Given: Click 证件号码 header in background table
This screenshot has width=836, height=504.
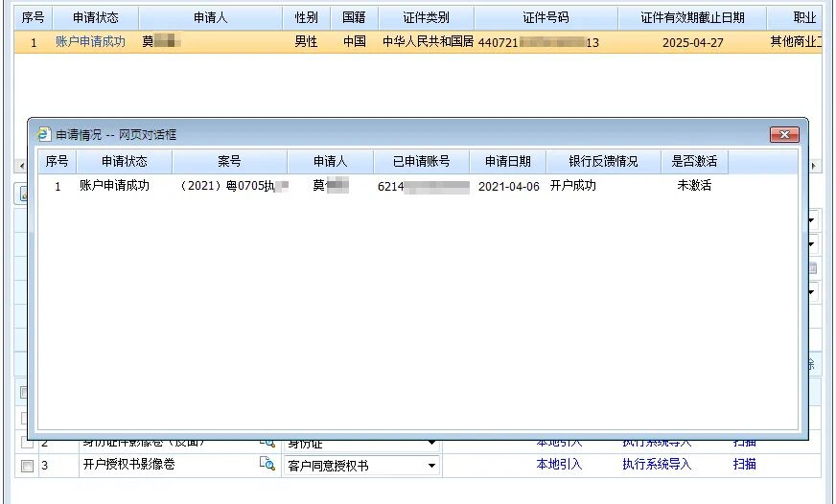Looking at the screenshot, I should tap(546, 17).
